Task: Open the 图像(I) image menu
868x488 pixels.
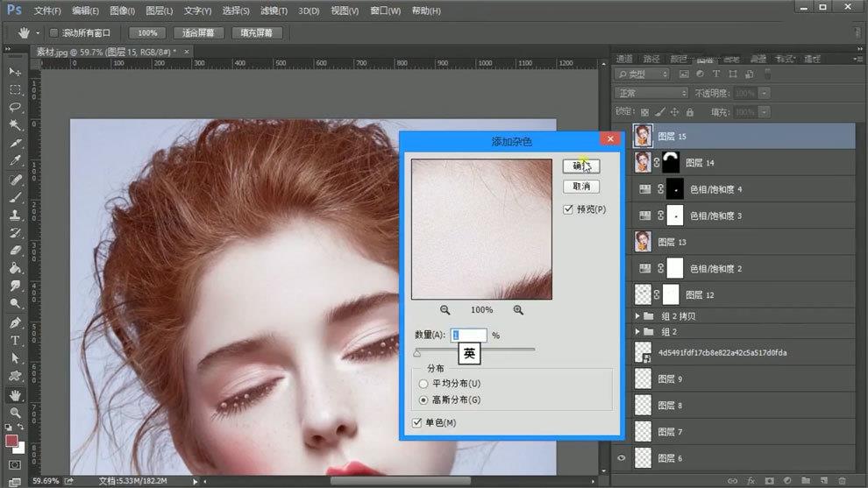Action: click(x=122, y=11)
